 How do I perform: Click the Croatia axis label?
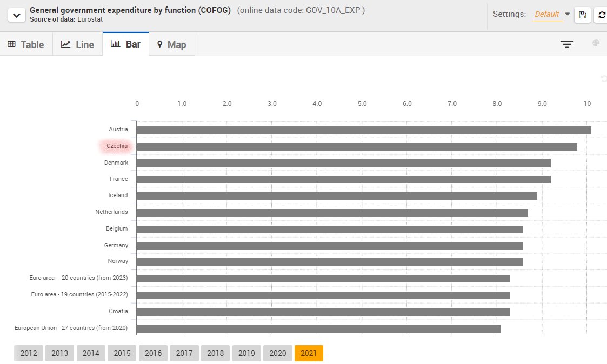[118, 311]
